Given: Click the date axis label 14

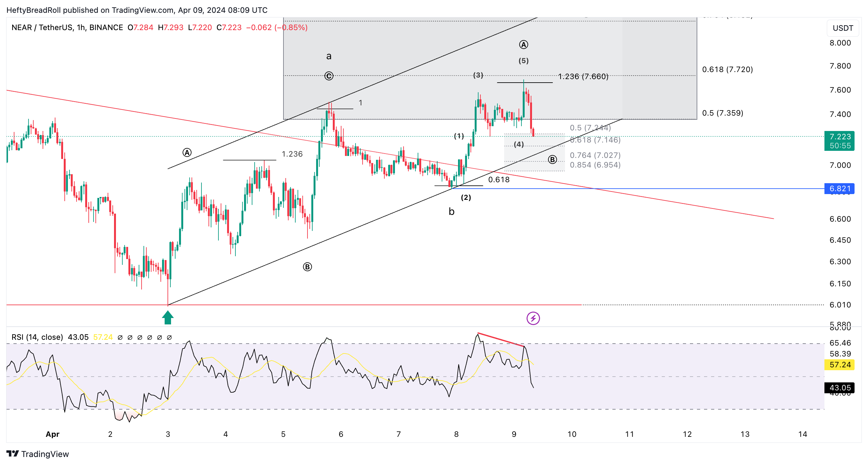Looking at the screenshot, I should click(x=803, y=434).
